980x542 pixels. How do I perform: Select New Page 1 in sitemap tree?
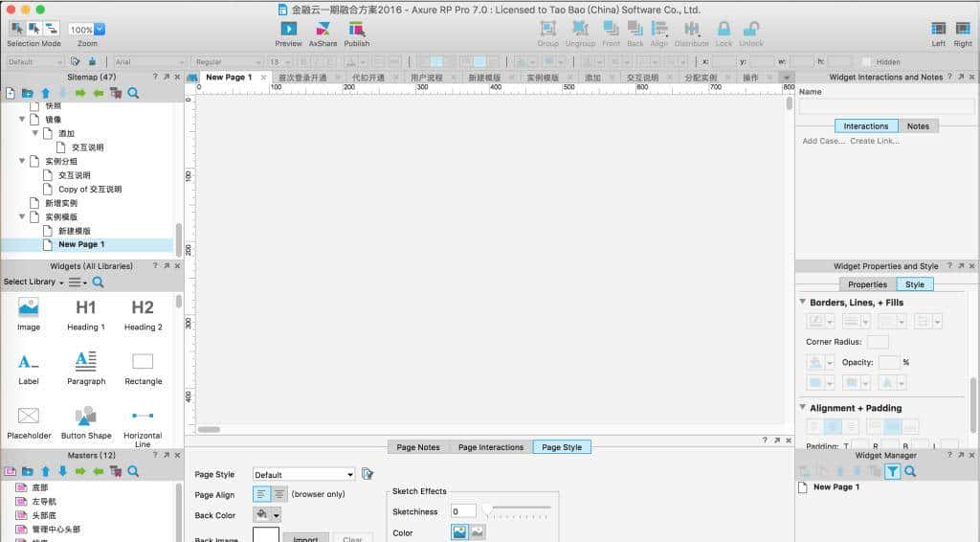tap(81, 244)
